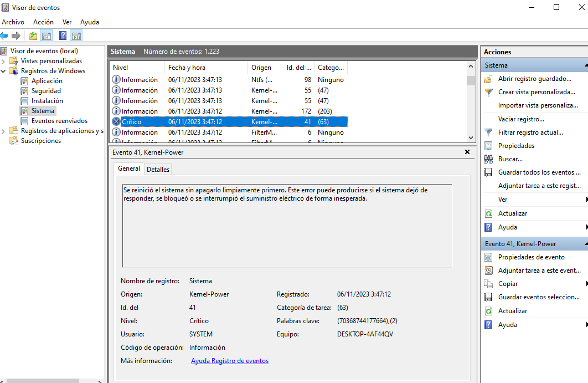The height and width of the screenshot is (383, 588).
Task: Click the Abrir registro guardado folder icon
Action: pyautogui.click(x=488, y=79)
